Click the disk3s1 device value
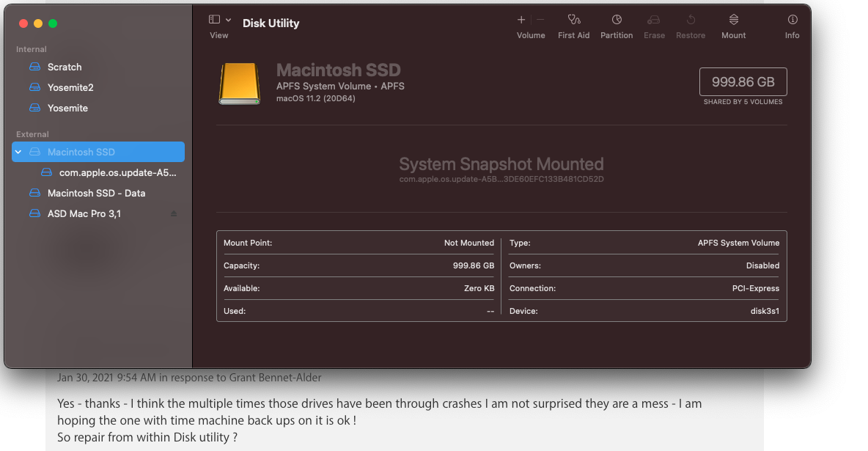 [x=765, y=311]
